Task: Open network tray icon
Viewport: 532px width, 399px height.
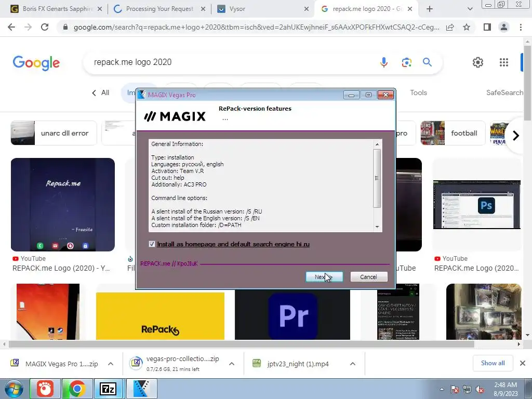Action: 467,390
